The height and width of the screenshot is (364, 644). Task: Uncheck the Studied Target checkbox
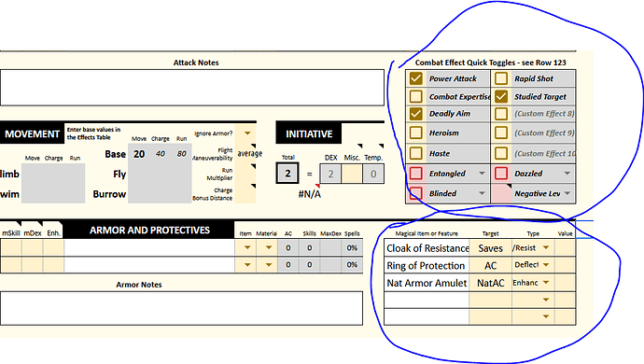click(501, 96)
